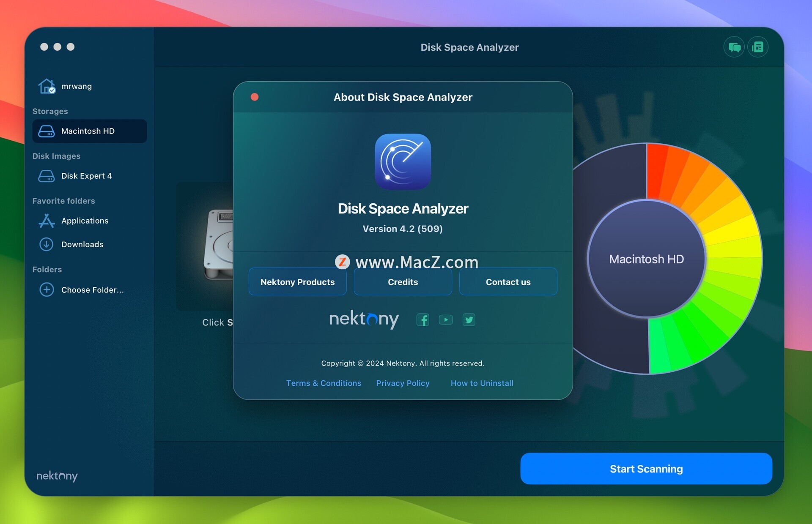Click the Contact us button

pyautogui.click(x=508, y=282)
